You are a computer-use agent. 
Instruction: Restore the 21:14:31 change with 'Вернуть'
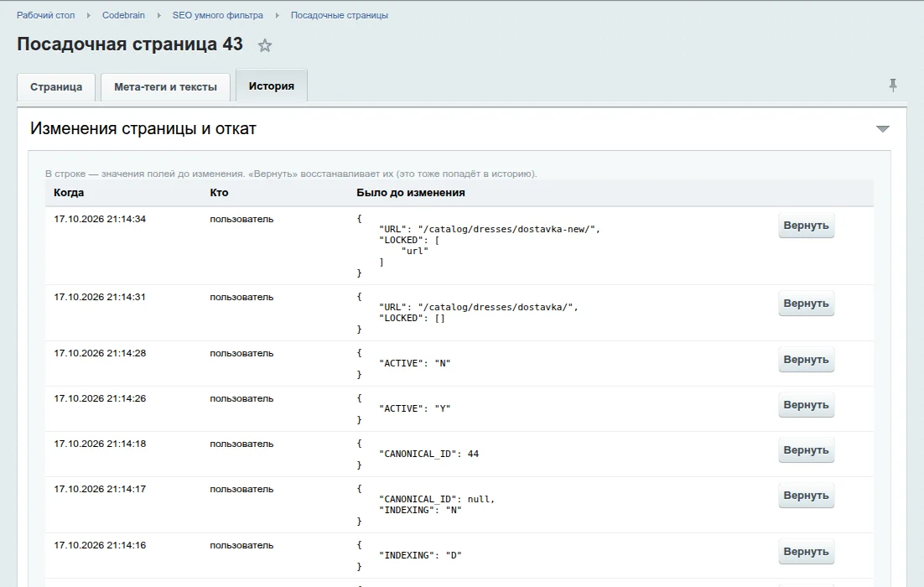pyautogui.click(x=806, y=304)
